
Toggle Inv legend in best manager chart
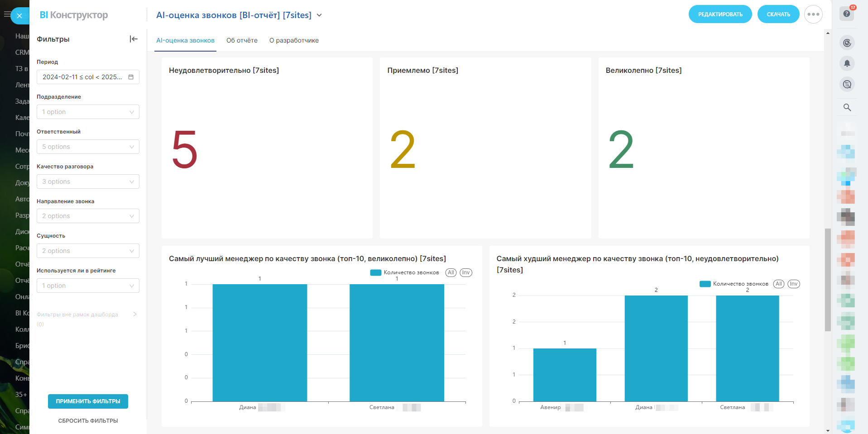click(466, 272)
